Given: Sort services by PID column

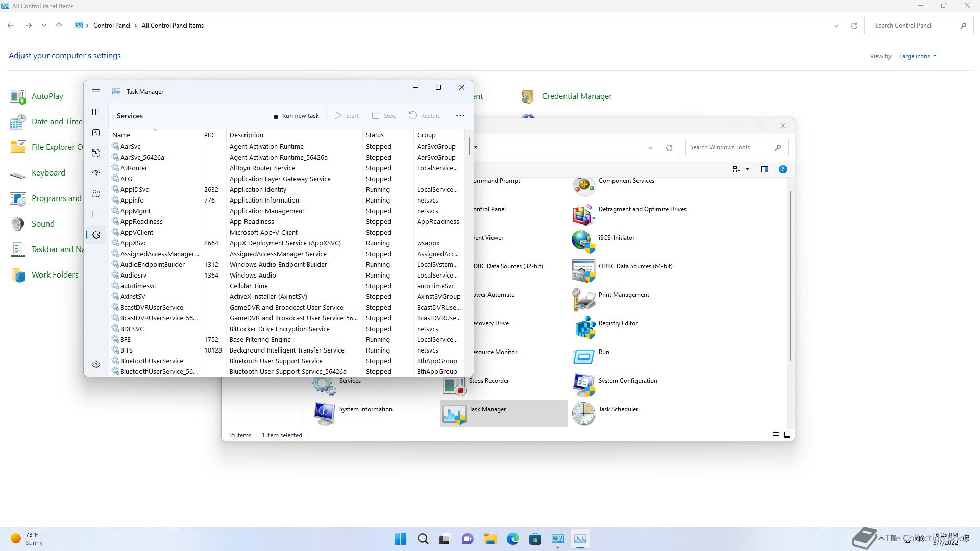Looking at the screenshot, I should click(x=213, y=135).
